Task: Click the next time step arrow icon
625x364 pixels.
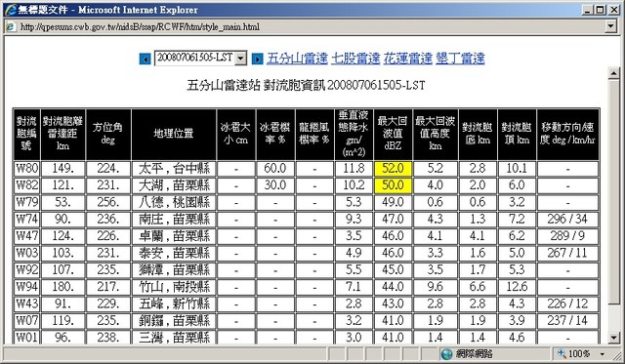Action: pos(258,59)
